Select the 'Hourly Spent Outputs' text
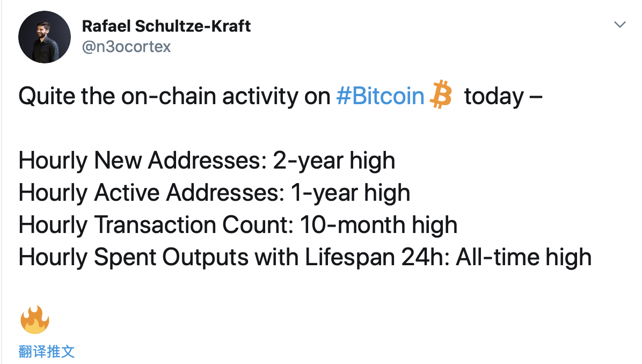642x364 pixels. pos(134,258)
